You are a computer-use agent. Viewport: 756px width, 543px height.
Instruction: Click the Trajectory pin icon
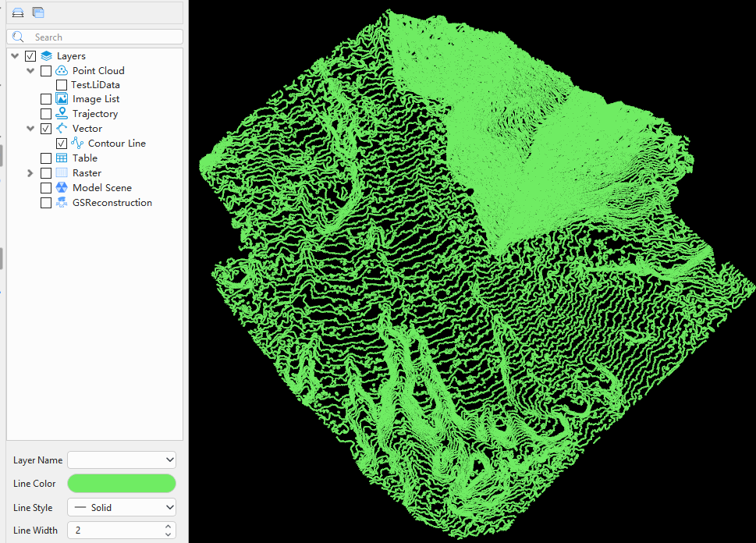(62, 113)
